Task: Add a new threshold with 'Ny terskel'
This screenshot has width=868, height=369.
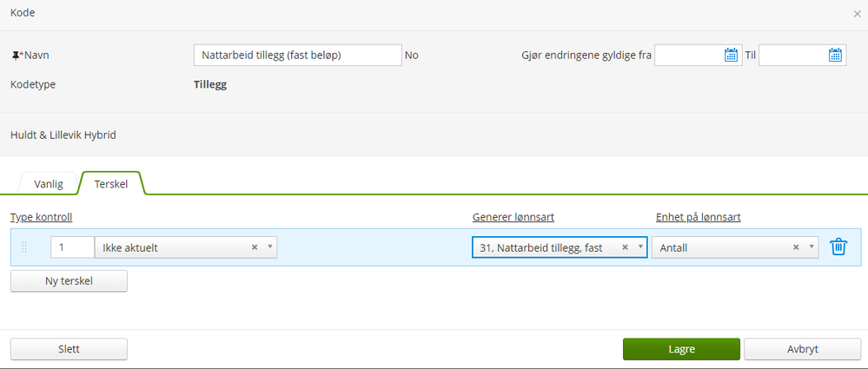Action: tap(69, 281)
